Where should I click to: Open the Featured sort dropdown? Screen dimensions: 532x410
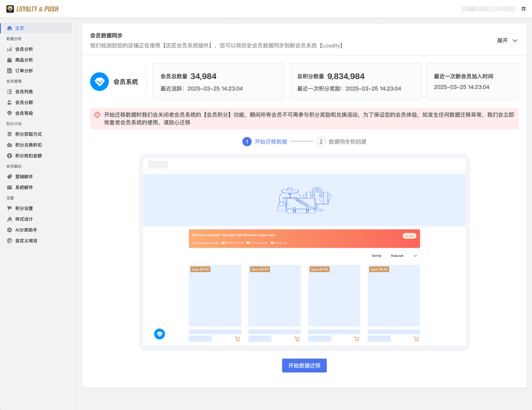tap(404, 256)
